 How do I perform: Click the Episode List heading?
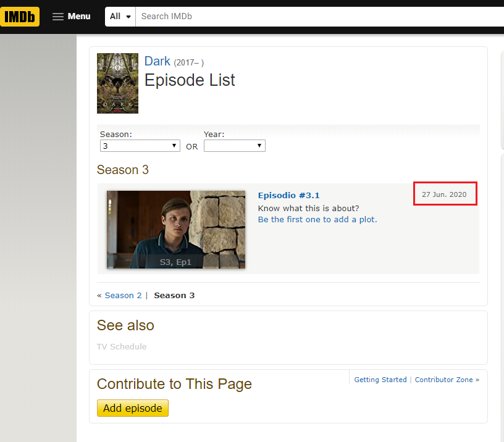pyautogui.click(x=190, y=80)
